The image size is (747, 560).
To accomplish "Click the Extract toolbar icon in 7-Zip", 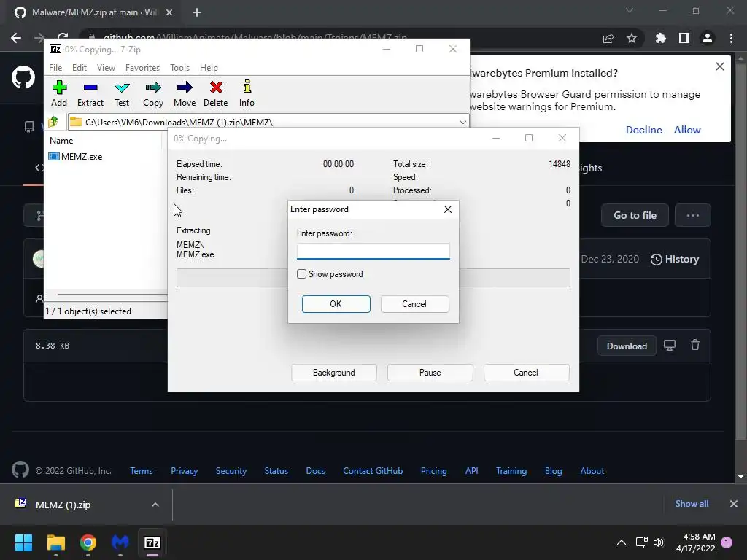I will 90,94.
